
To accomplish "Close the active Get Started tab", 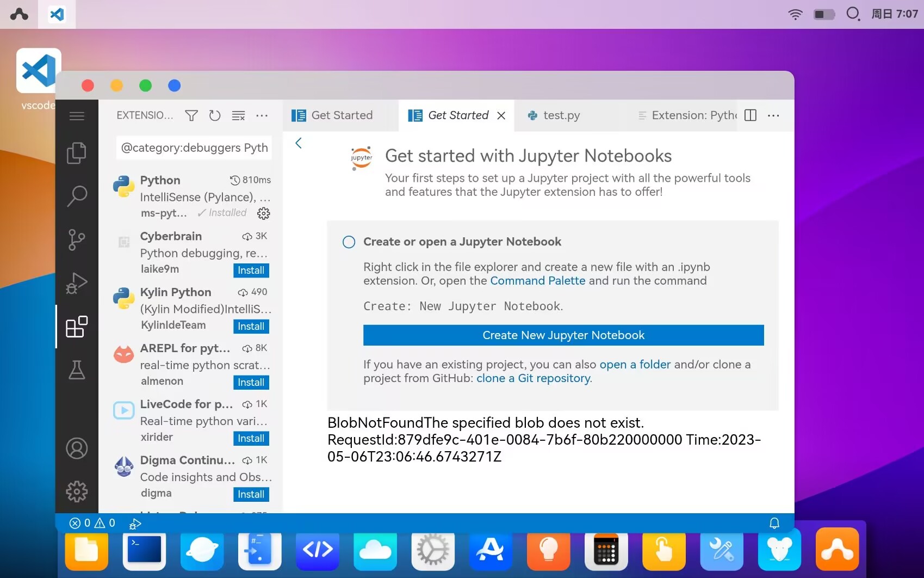I will coord(501,115).
